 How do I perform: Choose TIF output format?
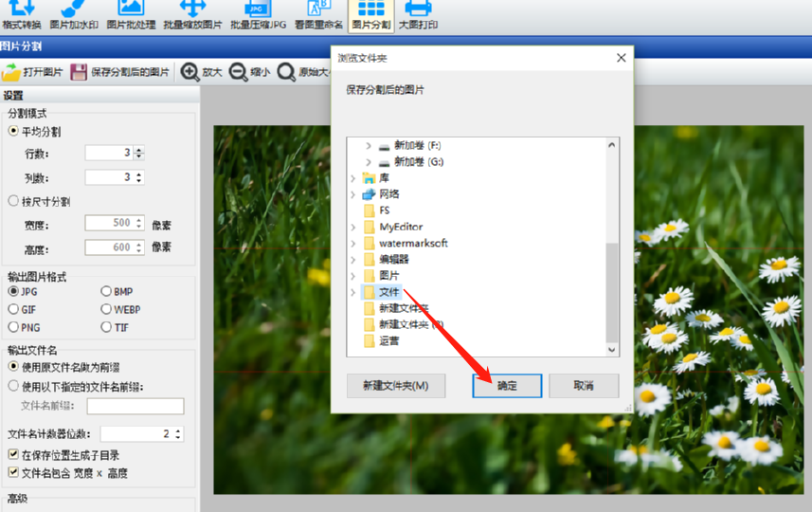tap(106, 327)
